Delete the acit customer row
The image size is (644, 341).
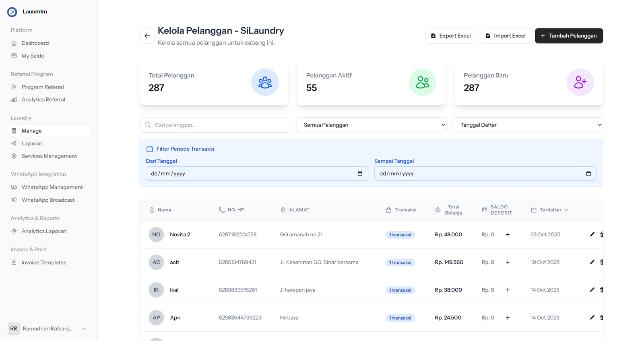click(x=601, y=262)
